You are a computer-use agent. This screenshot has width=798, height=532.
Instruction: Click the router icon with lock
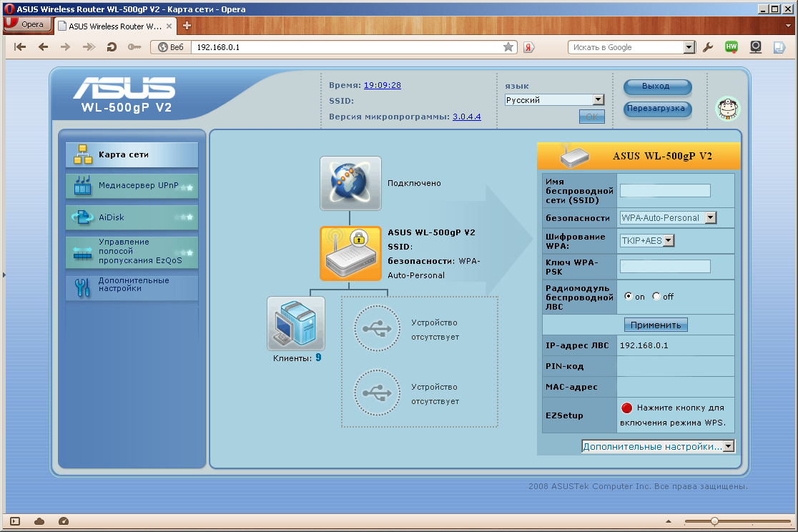tap(350, 254)
